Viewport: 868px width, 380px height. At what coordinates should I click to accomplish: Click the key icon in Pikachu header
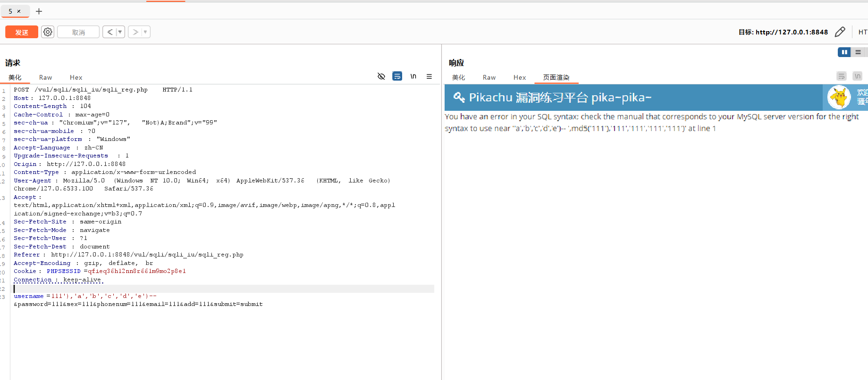459,97
